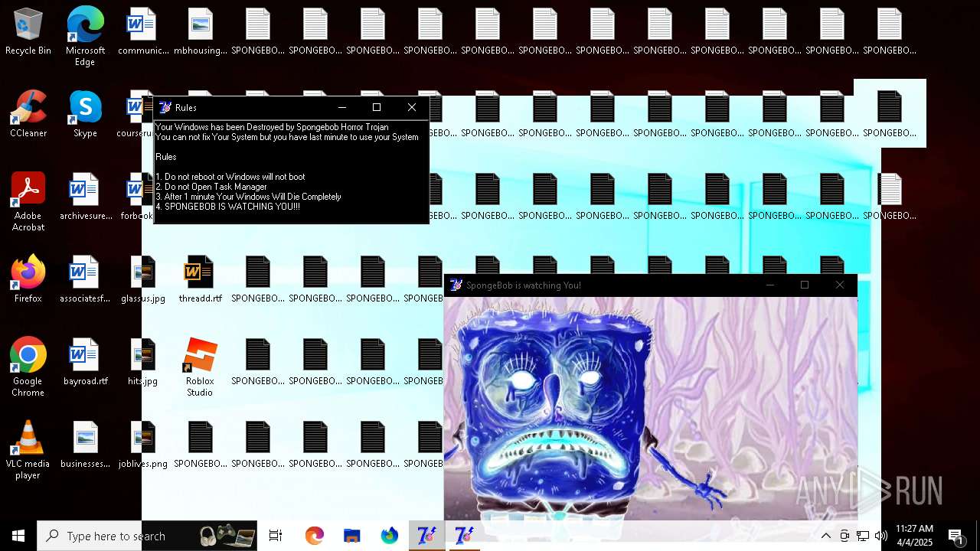The width and height of the screenshot is (980, 551).
Task: Open Task View in the taskbar
Action: point(276,536)
